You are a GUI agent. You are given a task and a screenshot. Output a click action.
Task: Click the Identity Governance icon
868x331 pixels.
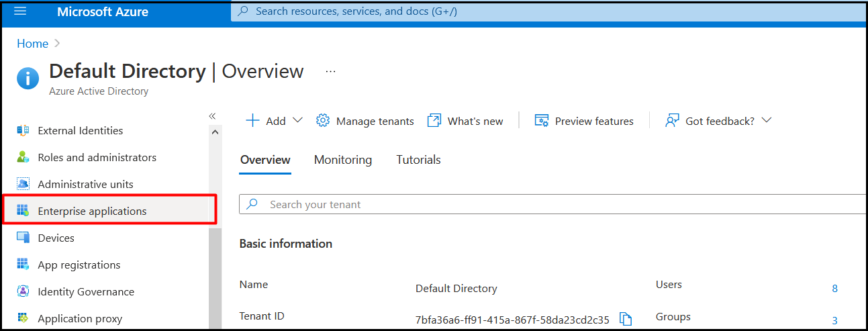23,291
